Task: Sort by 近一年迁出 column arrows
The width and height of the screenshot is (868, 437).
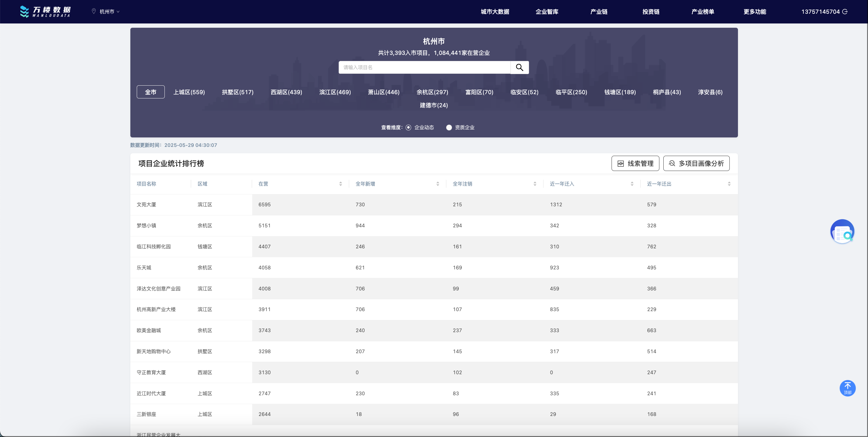Action: [x=729, y=184]
